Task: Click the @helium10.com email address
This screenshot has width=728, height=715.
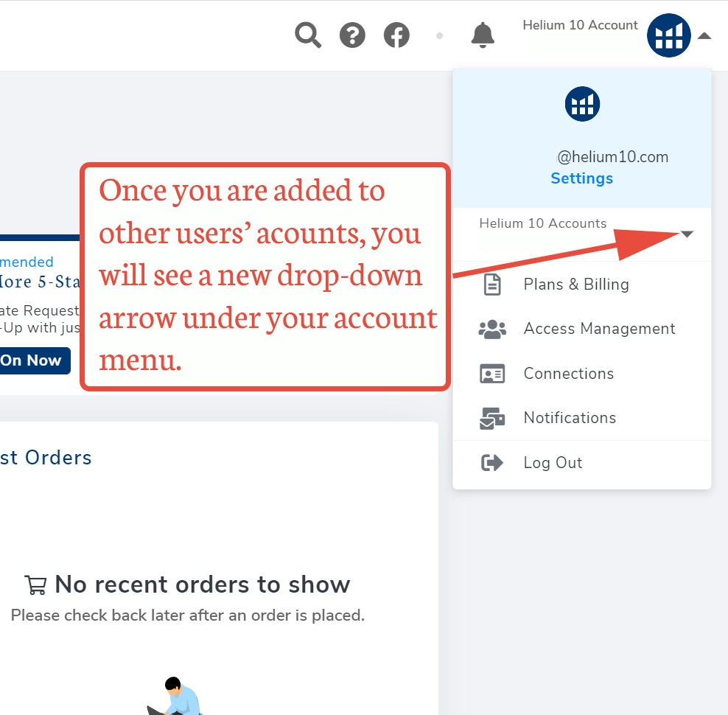Action: click(x=612, y=157)
